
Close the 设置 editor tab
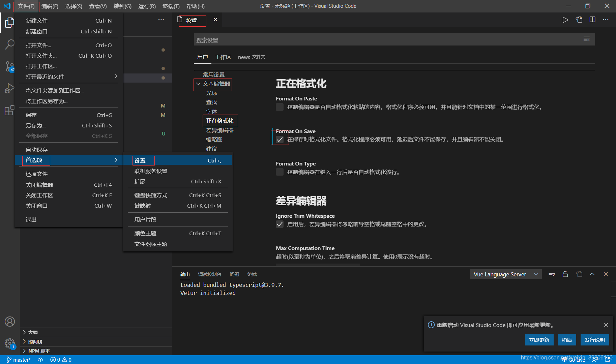[215, 20]
